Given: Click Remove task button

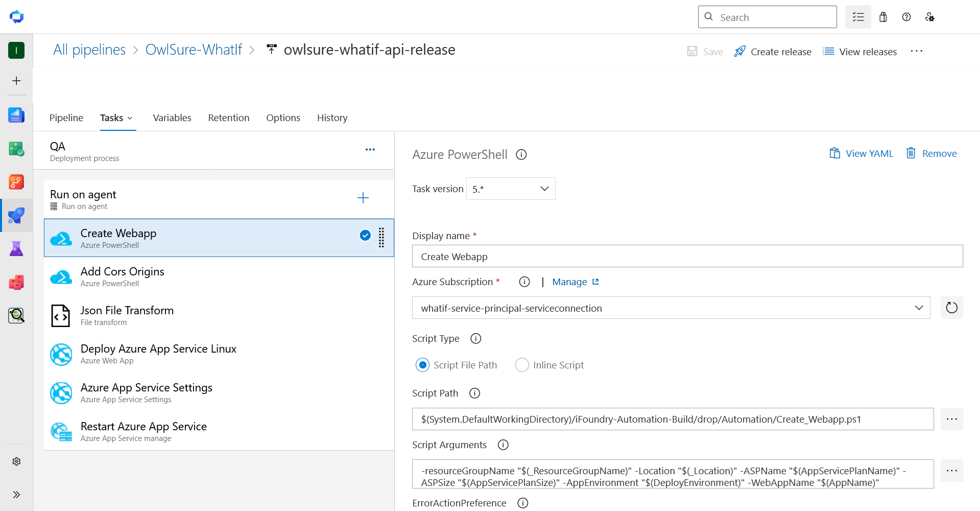Looking at the screenshot, I should (x=931, y=153).
